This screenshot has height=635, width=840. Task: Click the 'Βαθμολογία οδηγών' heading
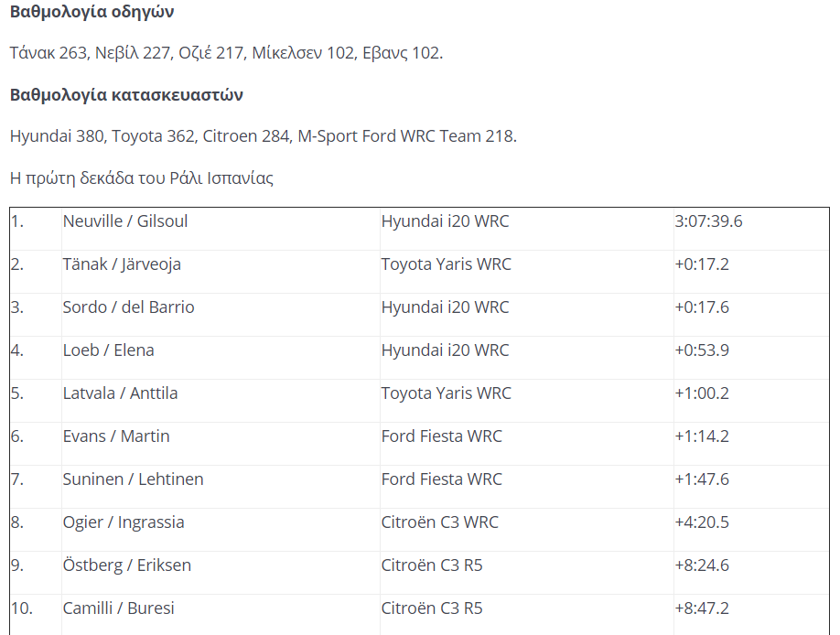[x=92, y=12]
